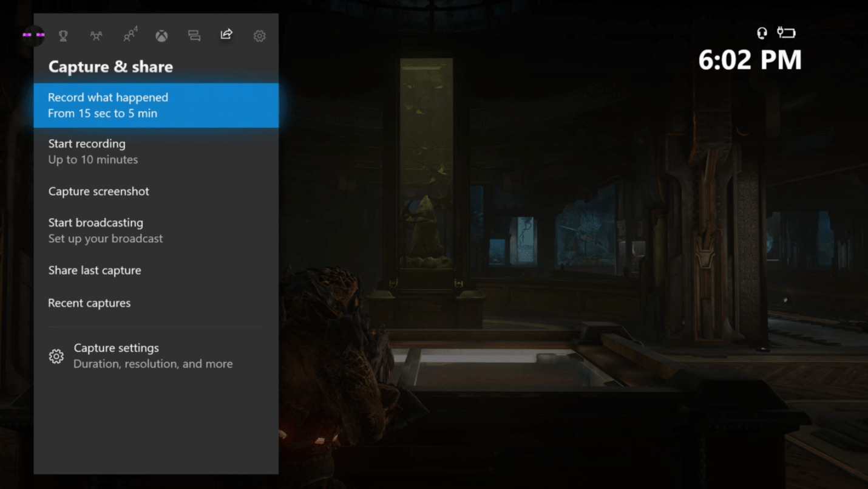Image resolution: width=868 pixels, height=489 pixels.
Task: Open Capture settings
Action: (156, 356)
